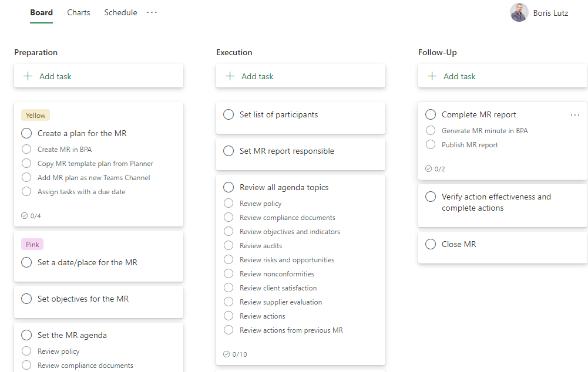Complete Review all agenda topics task

click(229, 187)
